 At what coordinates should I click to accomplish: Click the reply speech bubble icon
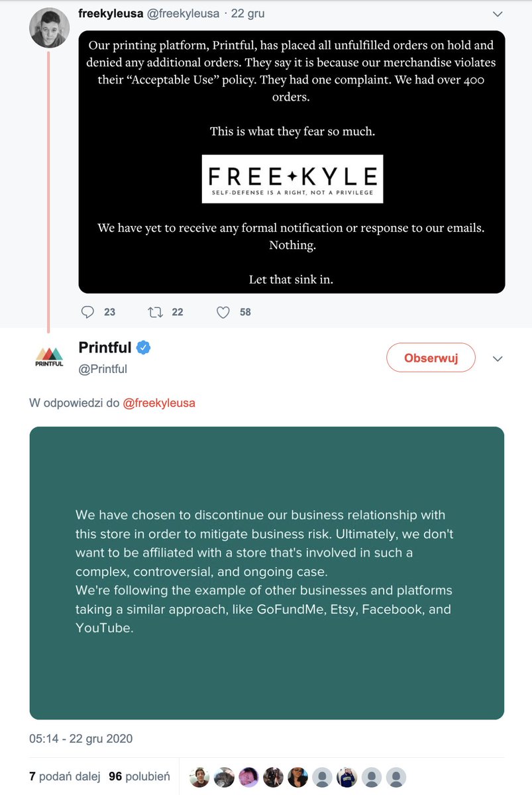pyautogui.click(x=88, y=312)
